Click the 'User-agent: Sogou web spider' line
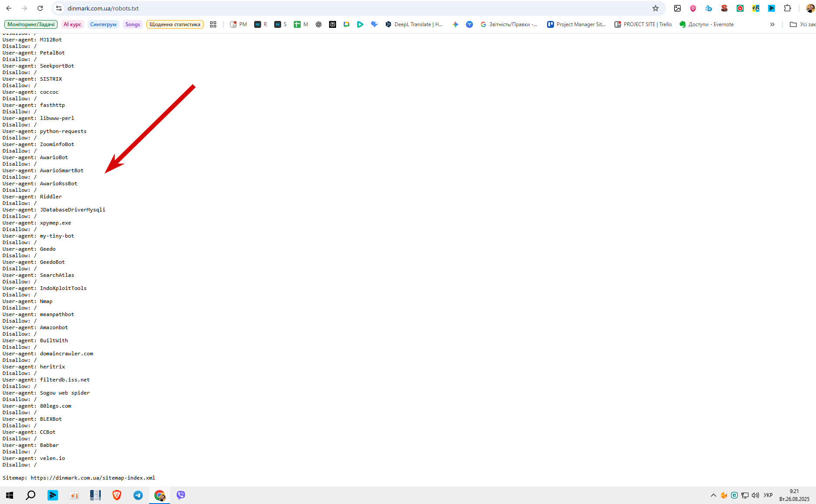816x504 pixels. (46, 393)
